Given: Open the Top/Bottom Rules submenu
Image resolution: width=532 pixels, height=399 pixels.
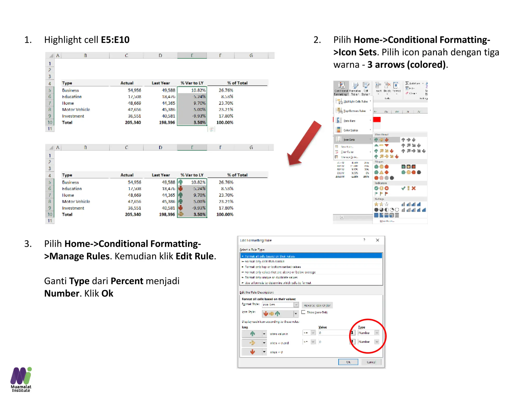Looking at the screenshot, I should 353,111.
